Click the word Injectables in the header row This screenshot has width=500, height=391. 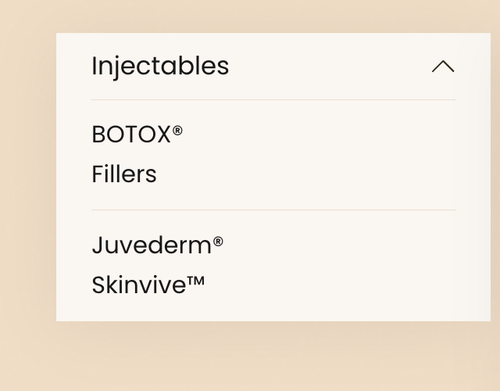(160, 66)
